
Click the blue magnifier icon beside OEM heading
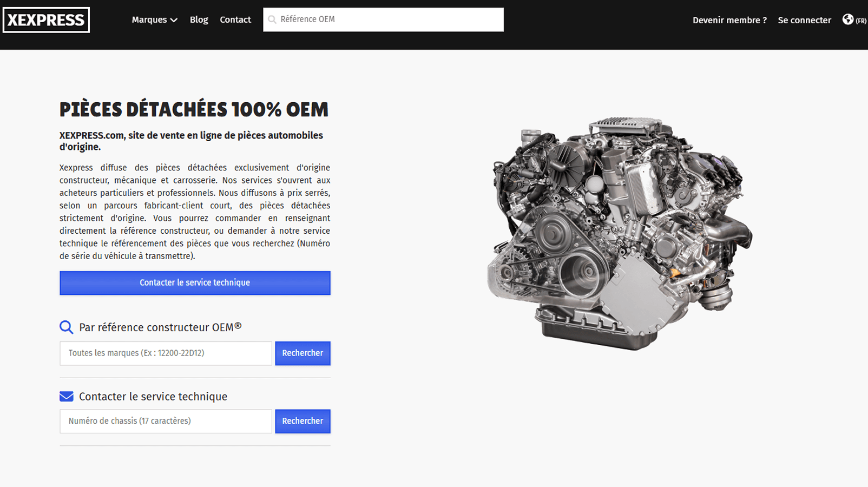[x=66, y=327]
